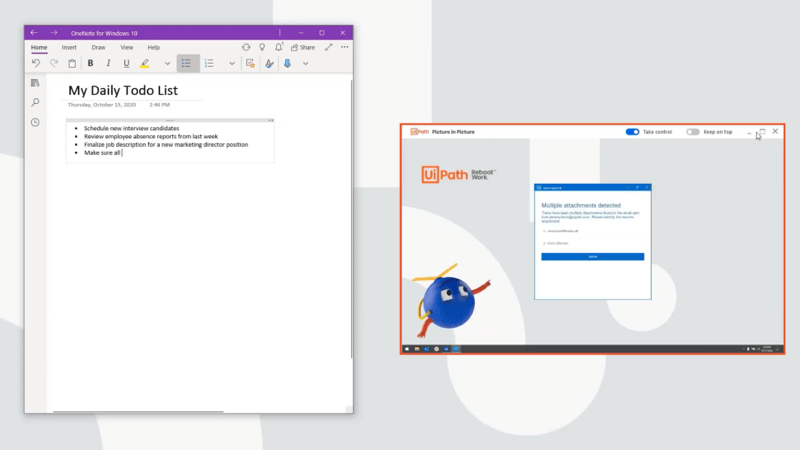Click the page title My Daily Todo List

click(x=123, y=90)
